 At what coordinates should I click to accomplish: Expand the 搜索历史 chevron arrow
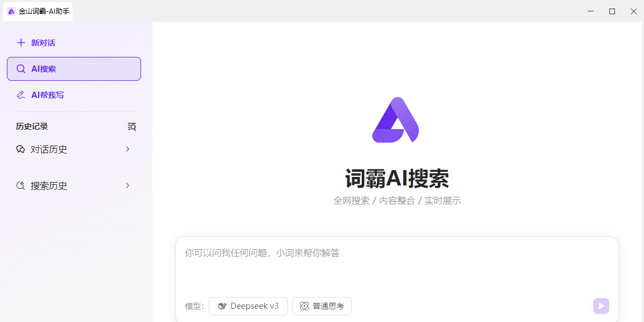click(x=128, y=185)
